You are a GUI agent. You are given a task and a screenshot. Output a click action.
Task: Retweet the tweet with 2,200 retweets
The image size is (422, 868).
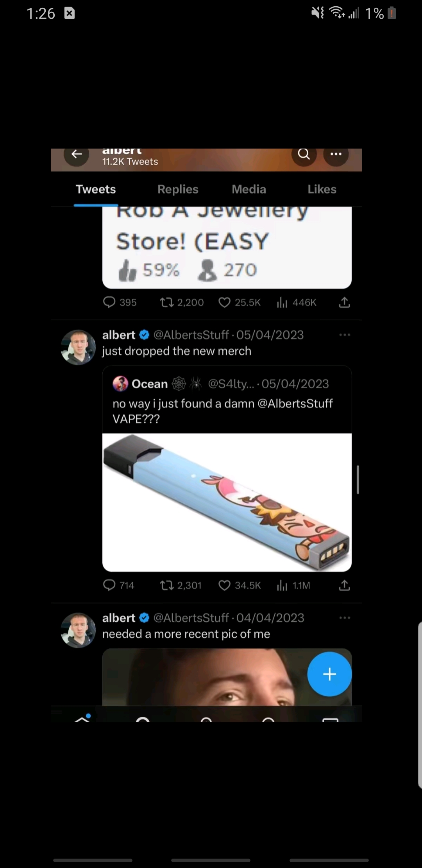pos(167,302)
